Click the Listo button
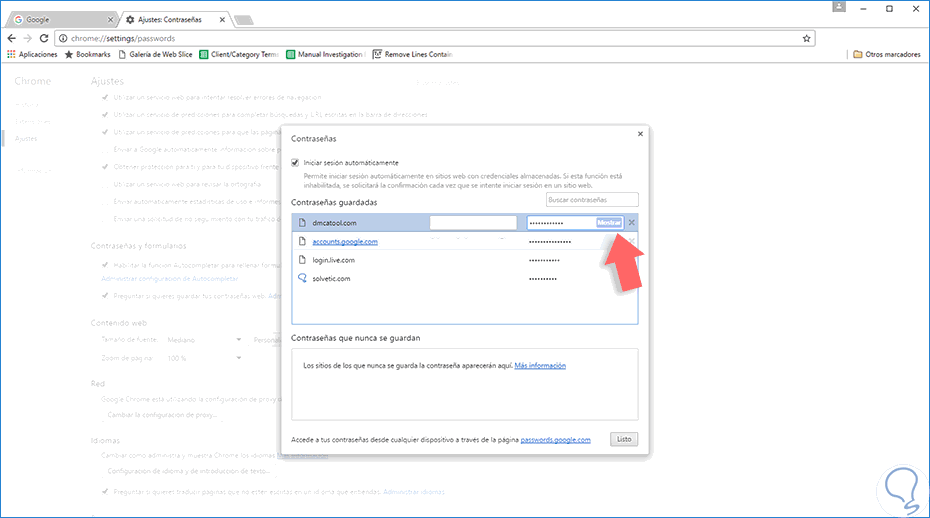The height and width of the screenshot is (518, 930). coord(624,439)
